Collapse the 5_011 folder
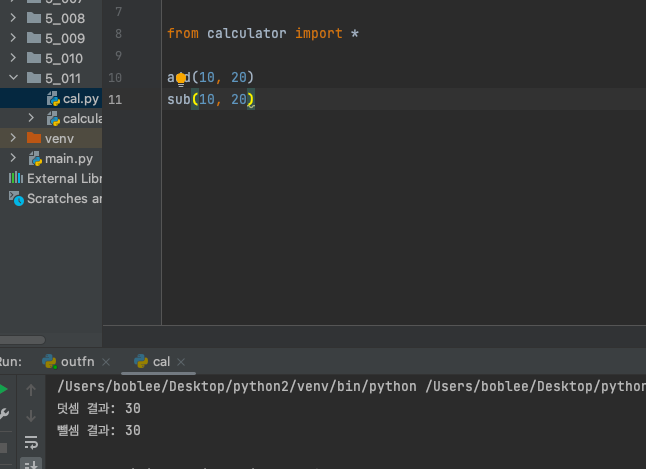646x469 pixels. (13, 77)
